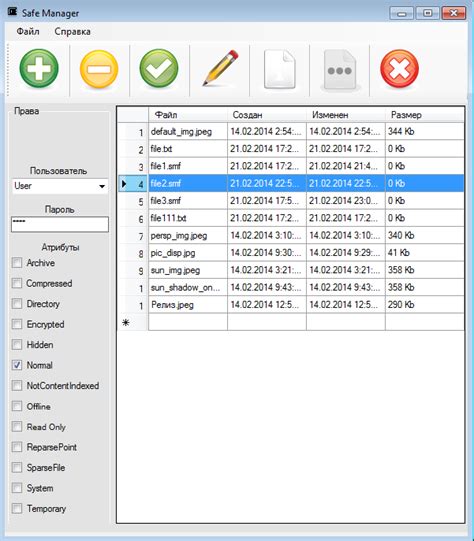The image size is (474, 541).
Task: Click the yellow minus remove icon
Action: 99,69
